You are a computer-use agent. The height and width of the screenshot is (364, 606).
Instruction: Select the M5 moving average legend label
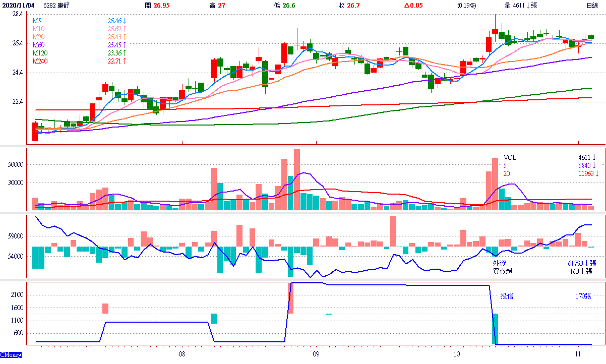click(37, 21)
